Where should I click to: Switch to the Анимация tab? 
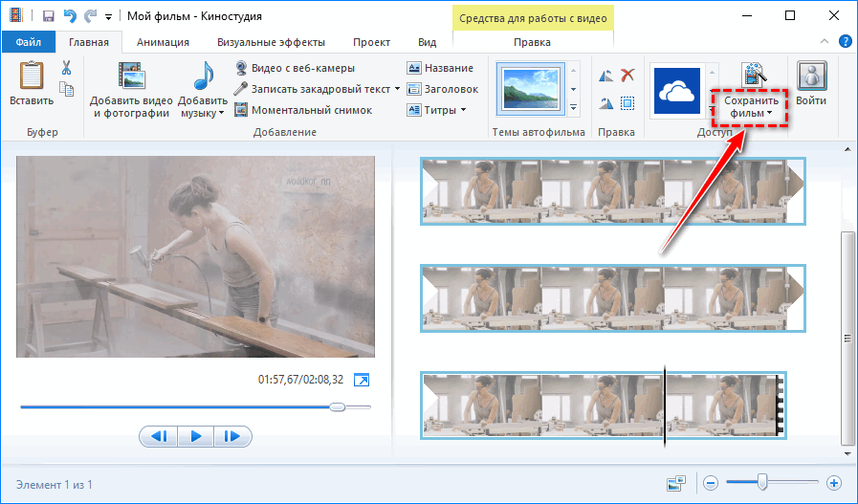(x=163, y=42)
